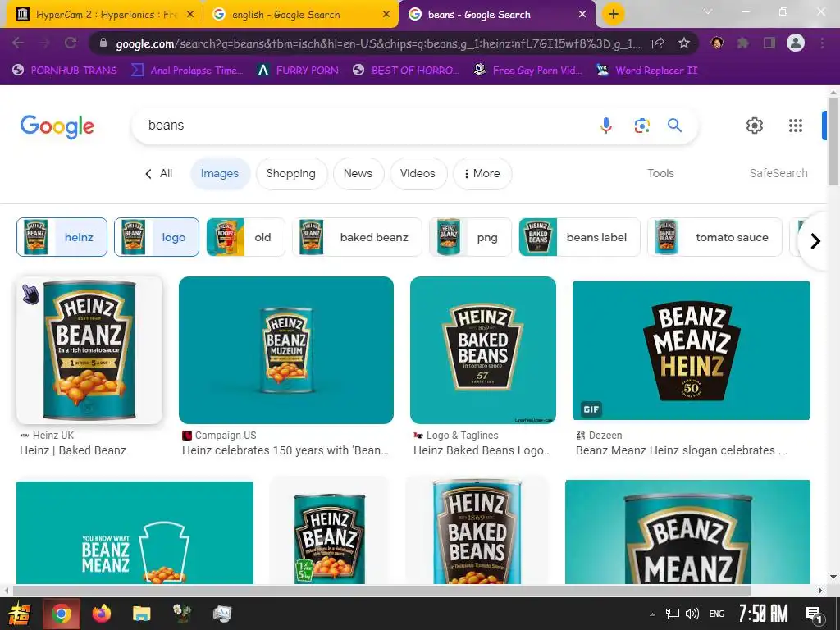Open the Heinz Baked Beans Logo link
Screen dimensions: 840x630
[482, 450]
